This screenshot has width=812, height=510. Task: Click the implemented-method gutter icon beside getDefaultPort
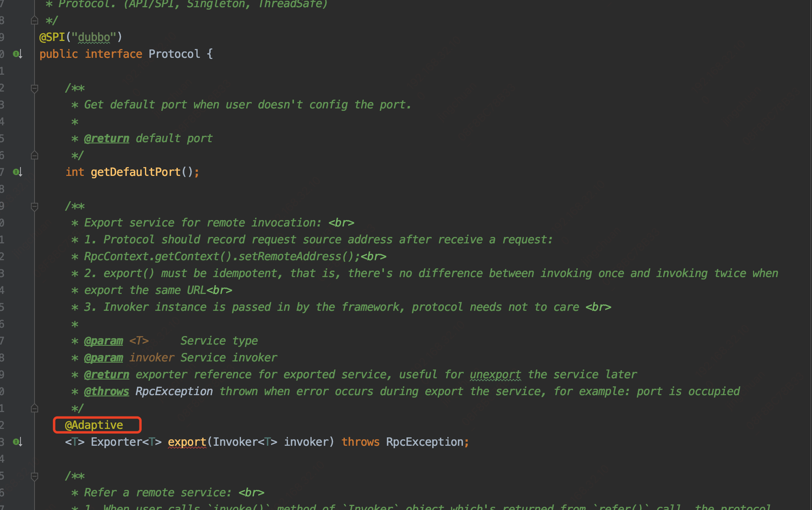point(17,172)
